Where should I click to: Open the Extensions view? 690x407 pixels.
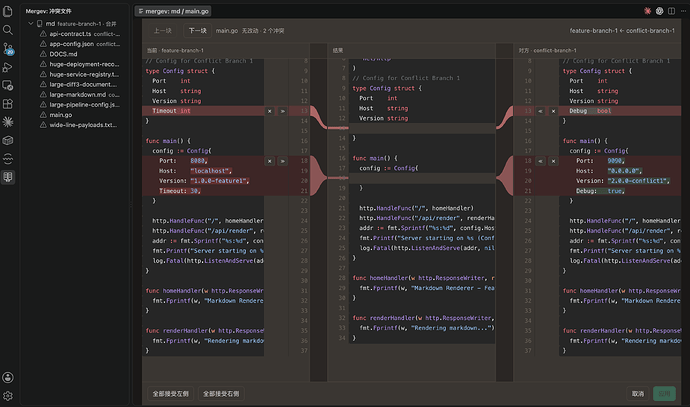coord(7,104)
